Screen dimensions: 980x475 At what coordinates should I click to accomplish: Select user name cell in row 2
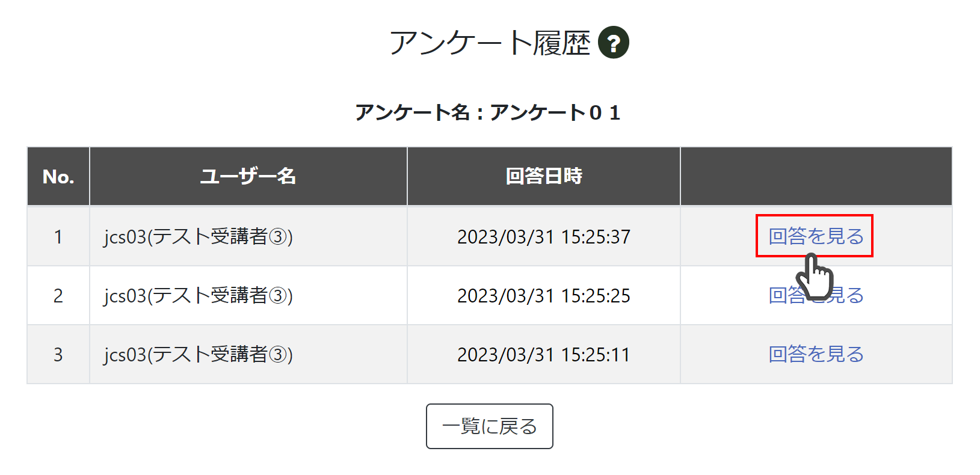point(248,295)
